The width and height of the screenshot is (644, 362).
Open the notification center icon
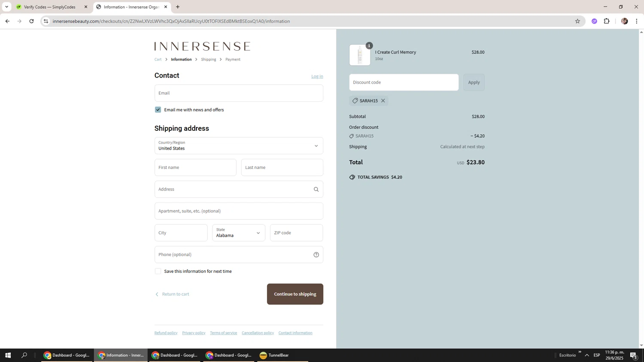[x=634, y=355]
